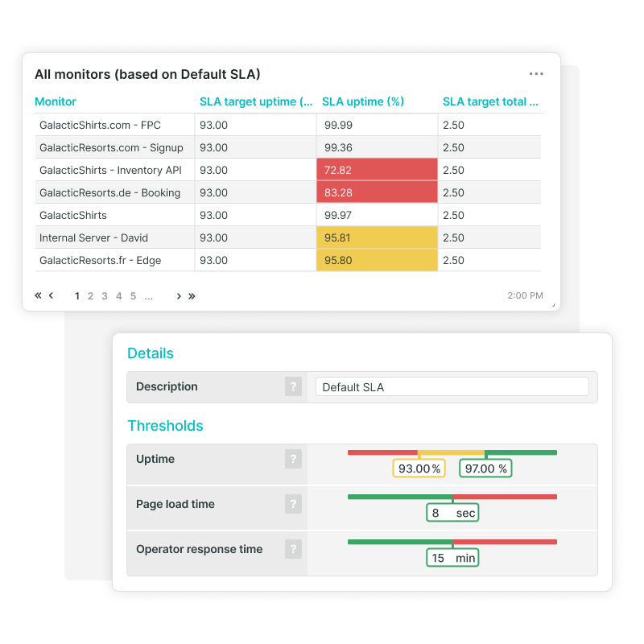This screenshot has width=644, height=644.
Task: Select page 4 in pagination
Action: pyautogui.click(x=118, y=296)
